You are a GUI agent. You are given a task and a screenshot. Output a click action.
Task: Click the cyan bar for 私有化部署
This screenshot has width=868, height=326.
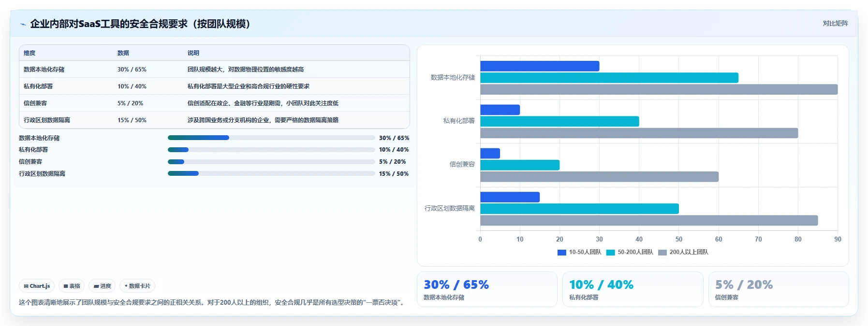click(x=559, y=121)
